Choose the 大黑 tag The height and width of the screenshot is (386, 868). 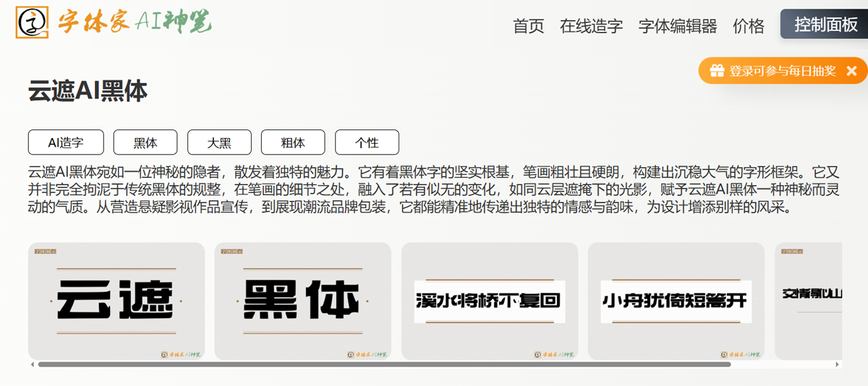coord(219,142)
